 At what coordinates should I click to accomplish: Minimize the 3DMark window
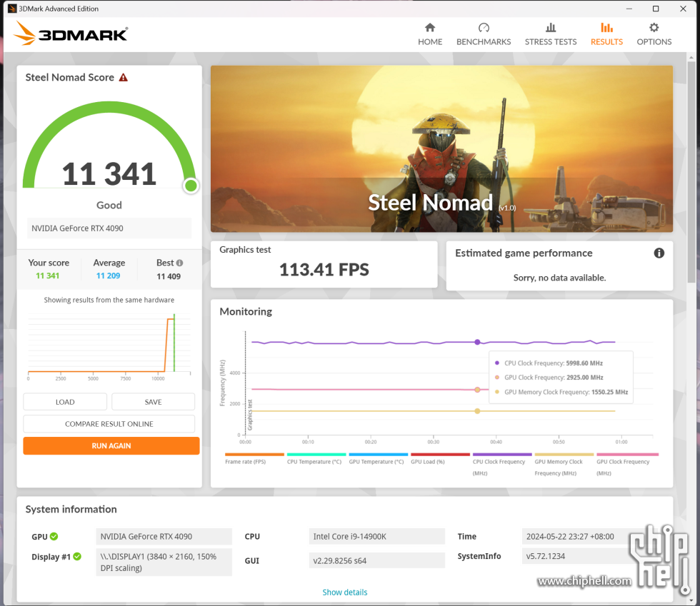[x=629, y=9]
